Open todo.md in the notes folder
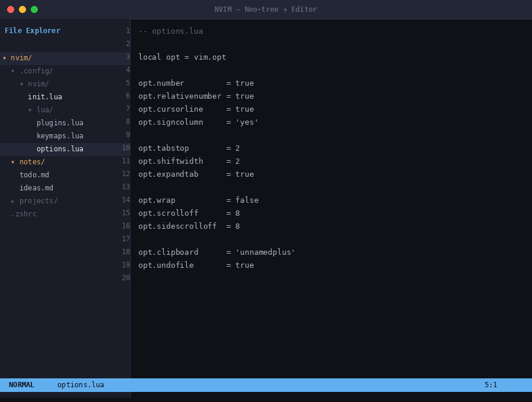The width and height of the screenshot is (532, 402). click(34, 175)
